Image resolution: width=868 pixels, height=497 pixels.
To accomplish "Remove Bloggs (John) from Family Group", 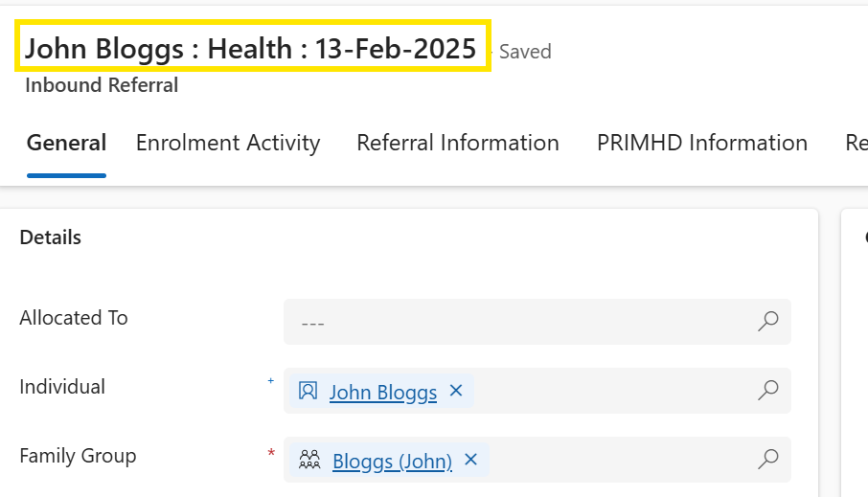I will [470, 460].
